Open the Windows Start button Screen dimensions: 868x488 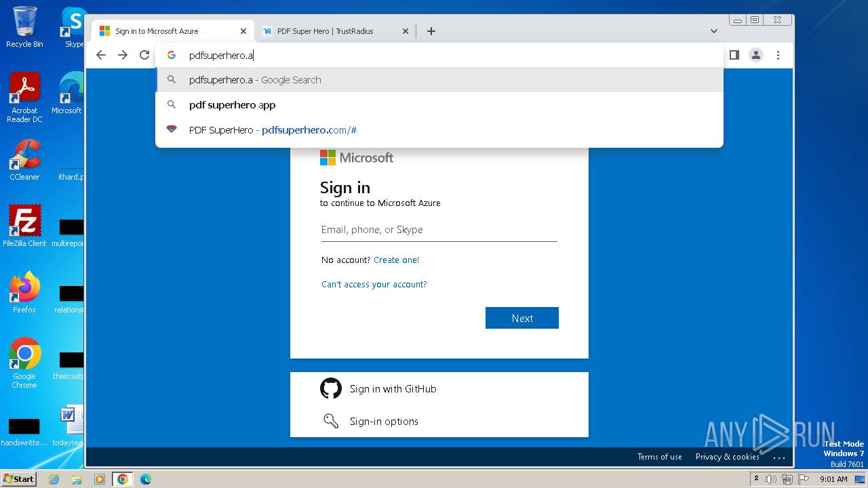tap(19, 479)
